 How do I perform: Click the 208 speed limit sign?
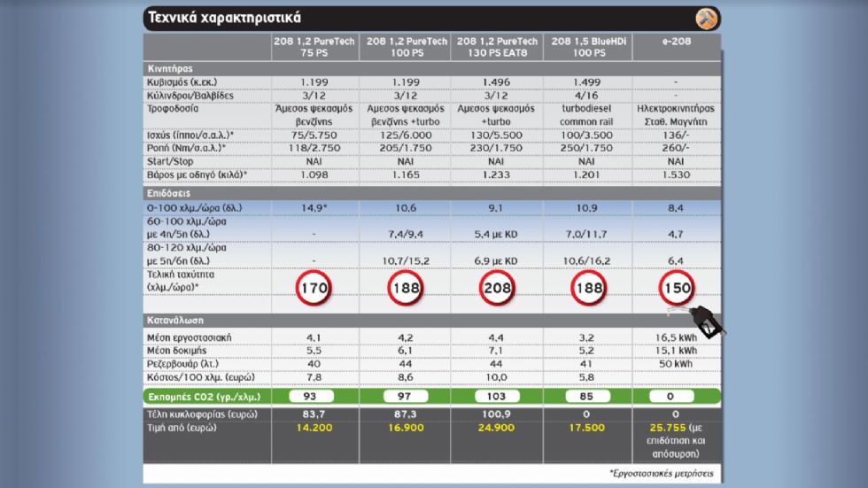pyautogui.click(x=497, y=288)
